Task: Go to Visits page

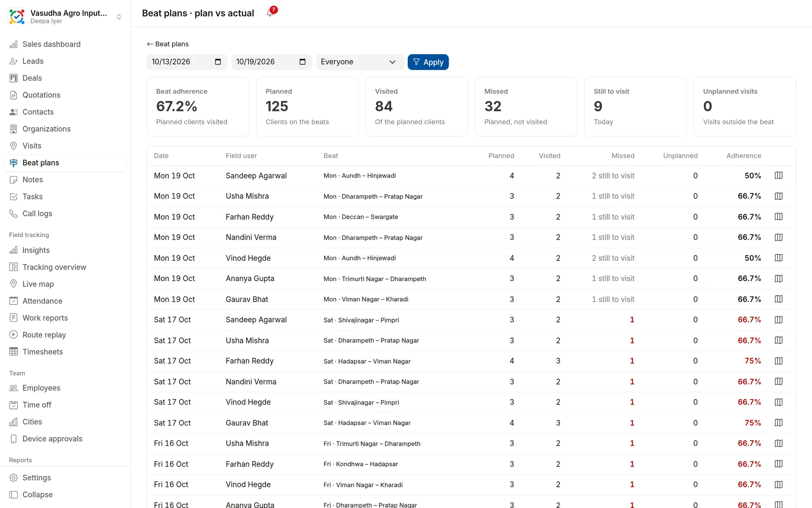Action: pyautogui.click(x=65, y=146)
